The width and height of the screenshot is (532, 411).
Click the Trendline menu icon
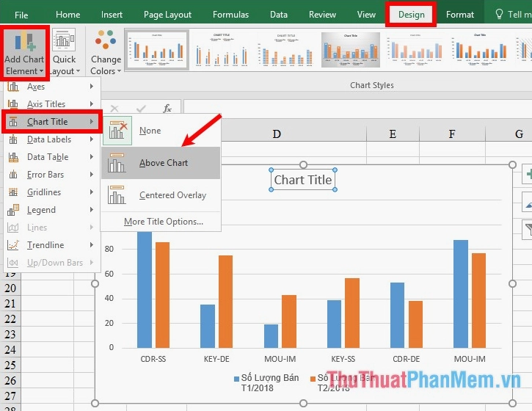pyautogui.click(x=13, y=245)
